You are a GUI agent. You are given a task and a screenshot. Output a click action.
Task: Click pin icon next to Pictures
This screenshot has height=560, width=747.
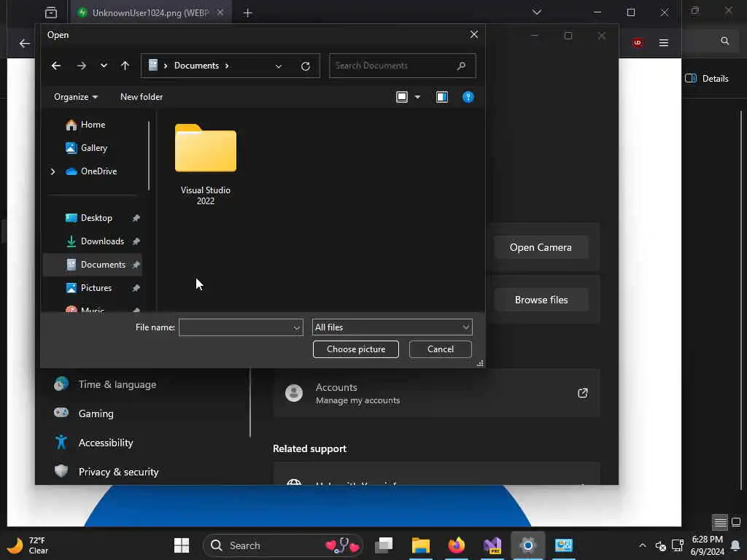(x=136, y=288)
